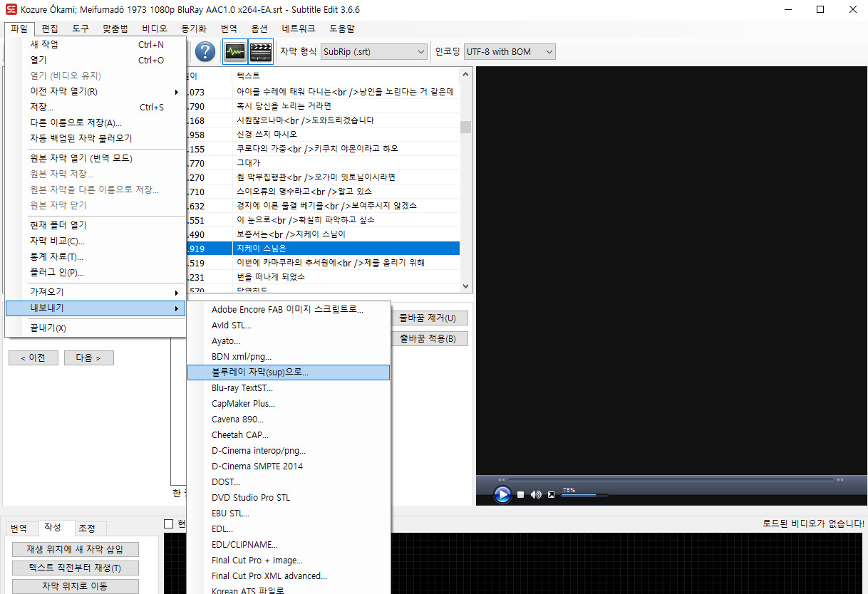The height and width of the screenshot is (594, 868).
Task: Open the 파일 menu
Action: point(19,28)
